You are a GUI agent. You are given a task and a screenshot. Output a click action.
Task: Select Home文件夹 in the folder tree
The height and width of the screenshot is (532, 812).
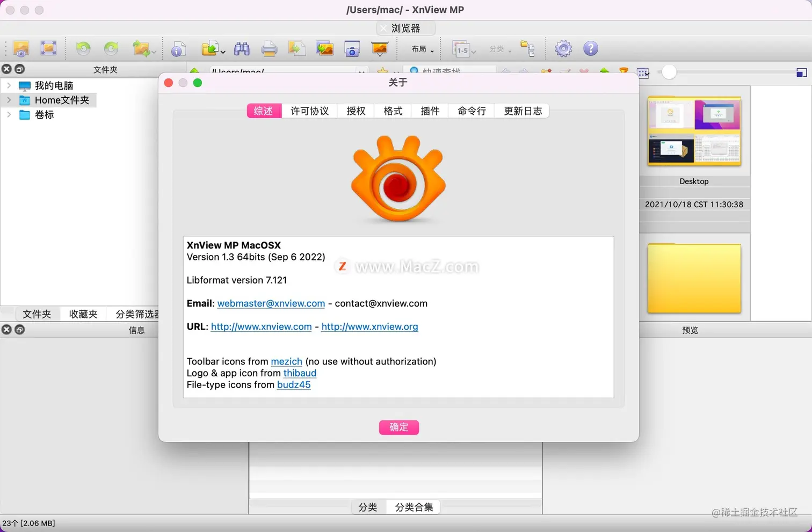pos(62,100)
